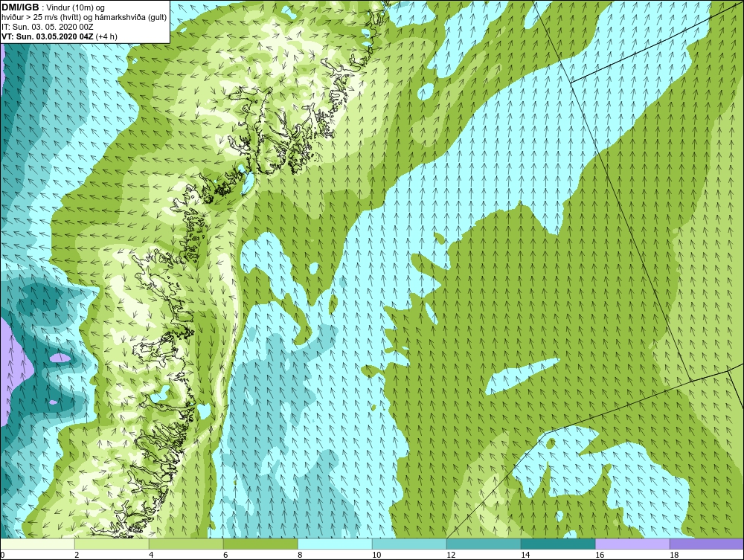The height and width of the screenshot is (560, 744).
Task: Click the 2–4 m/s light green swatch
Action: pyautogui.click(x=112, y=544)
